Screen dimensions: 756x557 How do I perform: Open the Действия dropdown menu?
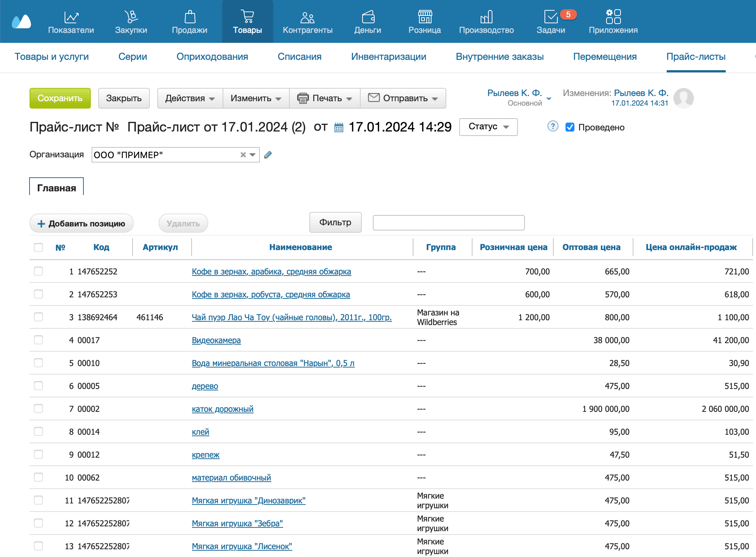(190, 98)
